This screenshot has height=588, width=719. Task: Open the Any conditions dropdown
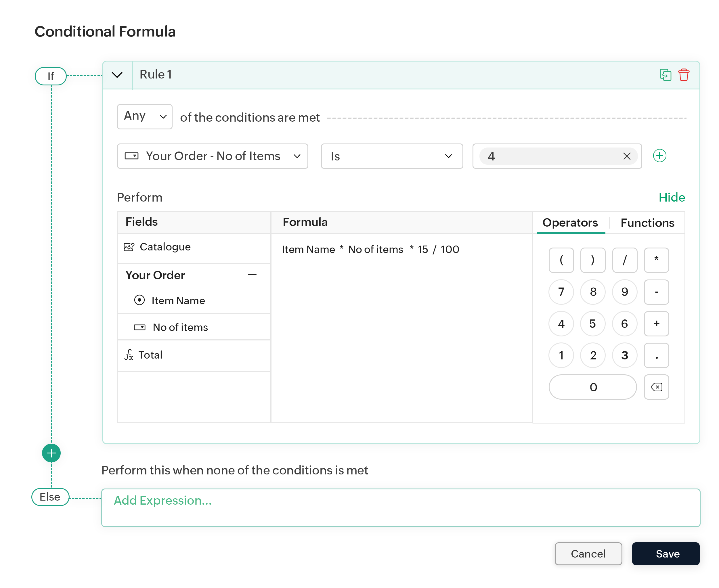[x=144, y=116]
